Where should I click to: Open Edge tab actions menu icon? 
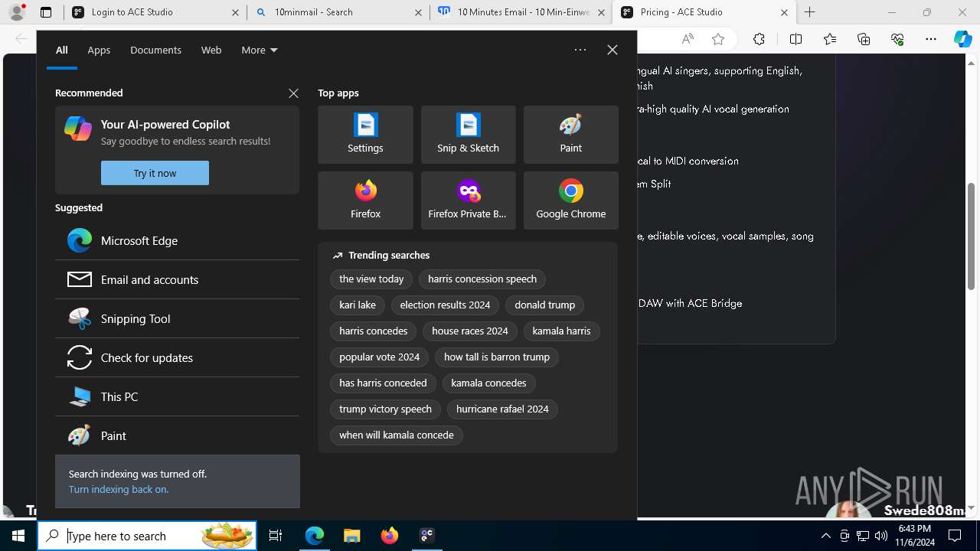pos(45,12)
